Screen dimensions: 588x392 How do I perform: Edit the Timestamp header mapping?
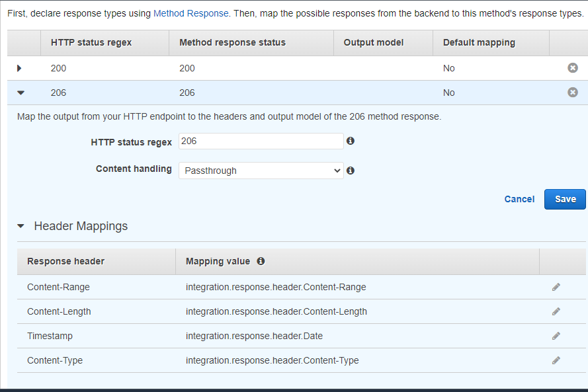pyautogui.click(x=556, y=336)
